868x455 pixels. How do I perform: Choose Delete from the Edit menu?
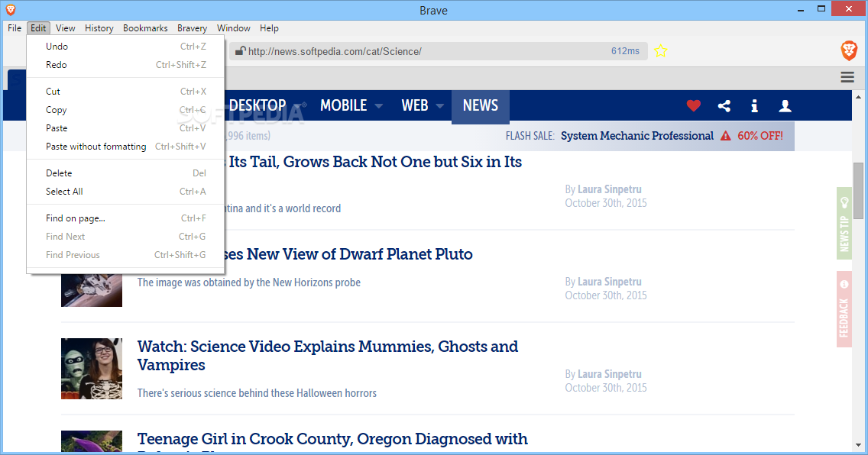(x=125, y=173)
